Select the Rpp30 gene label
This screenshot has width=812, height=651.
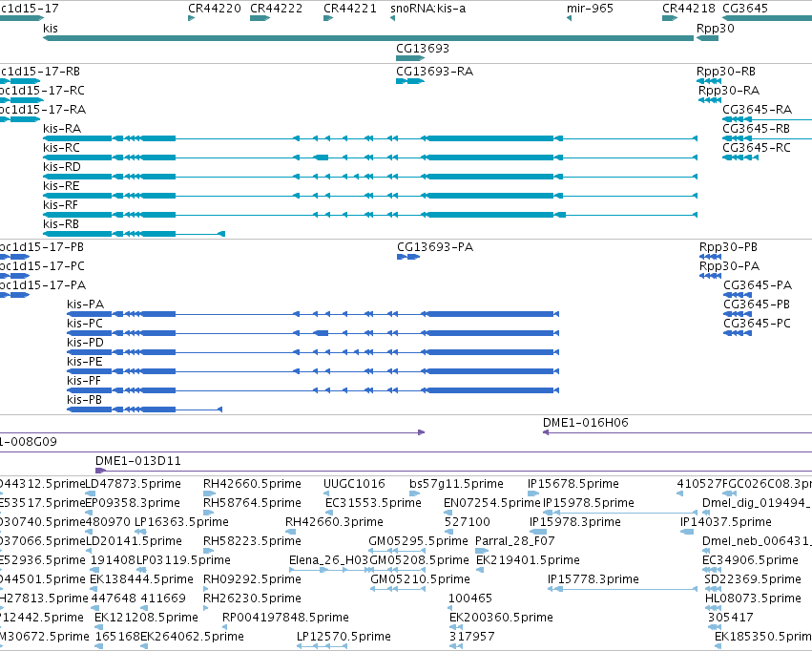point(716,28)
